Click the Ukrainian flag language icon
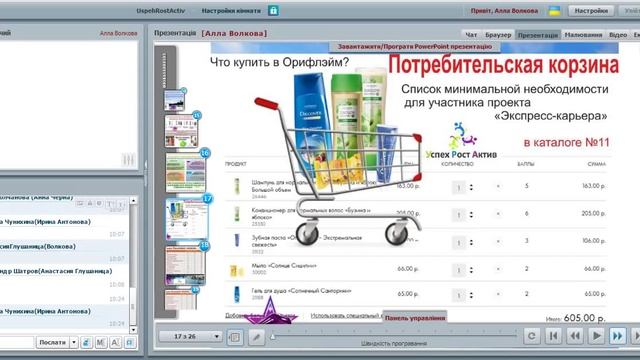This screenshot has width=640, height=360. 554,11
